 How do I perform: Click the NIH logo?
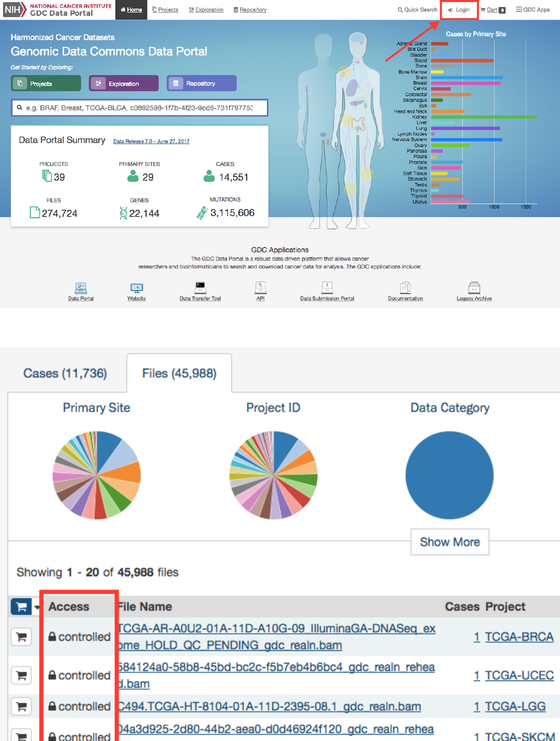14,10
